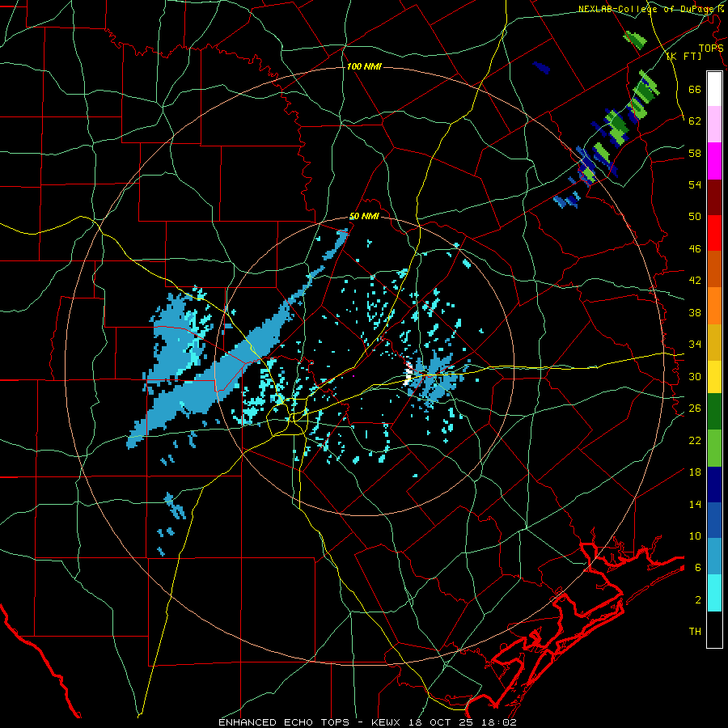Click the 66 label on the legend
The width and height of the screenshot is (728, 728).
695,89
